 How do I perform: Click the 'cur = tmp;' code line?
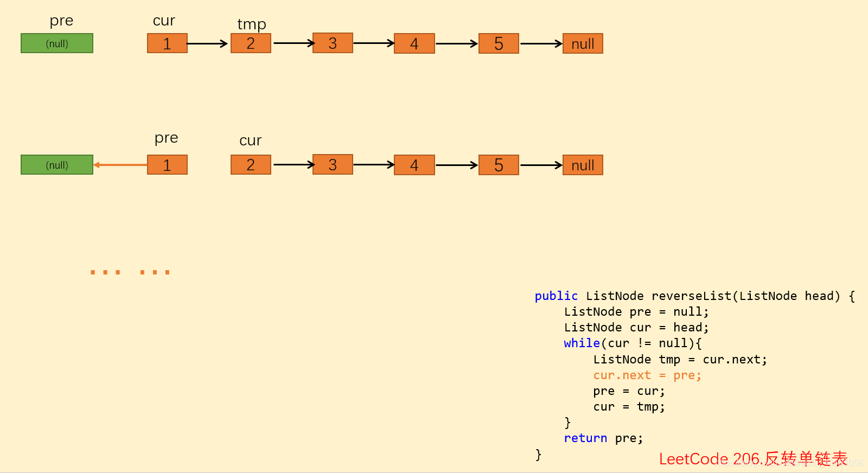(629, 407)
